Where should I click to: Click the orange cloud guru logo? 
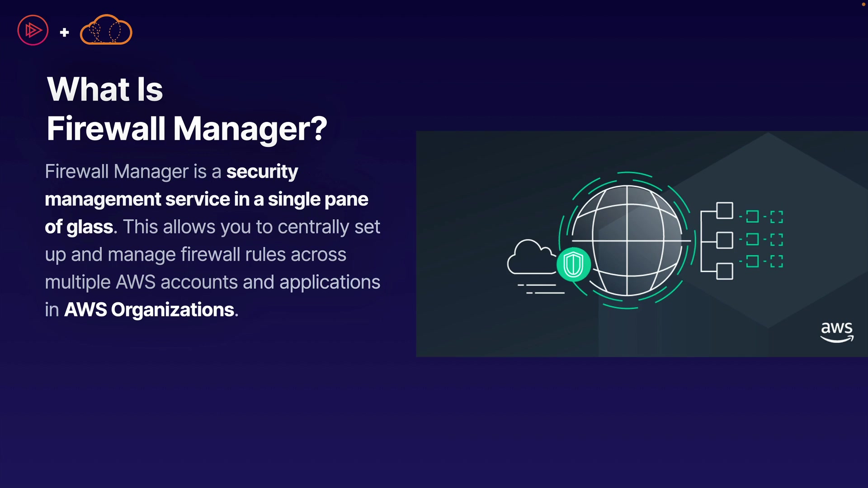pos(106,30)
